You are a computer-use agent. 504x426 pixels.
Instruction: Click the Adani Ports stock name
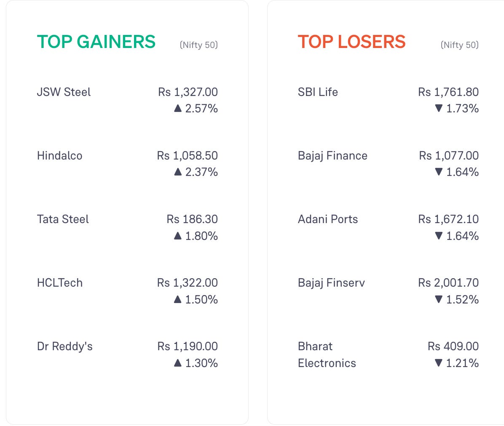tap(328, 219)
